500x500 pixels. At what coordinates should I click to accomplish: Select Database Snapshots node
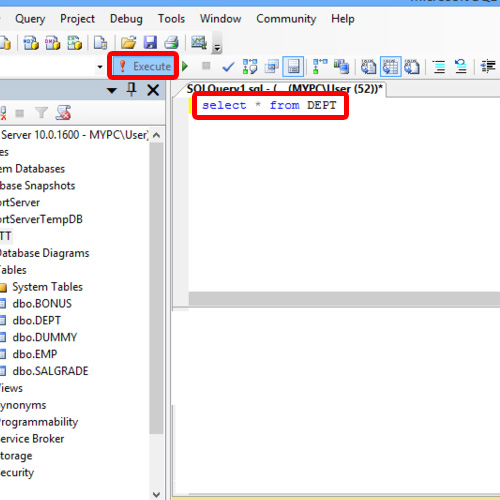(x=38, y=186)
